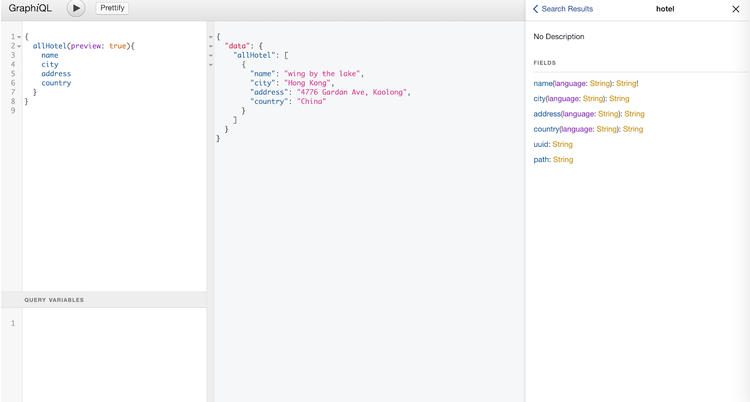Image resolution: width=750 pixels, height=402 pixels.
Task: Close the hotel documentation panel
Action: coord(736,9)
